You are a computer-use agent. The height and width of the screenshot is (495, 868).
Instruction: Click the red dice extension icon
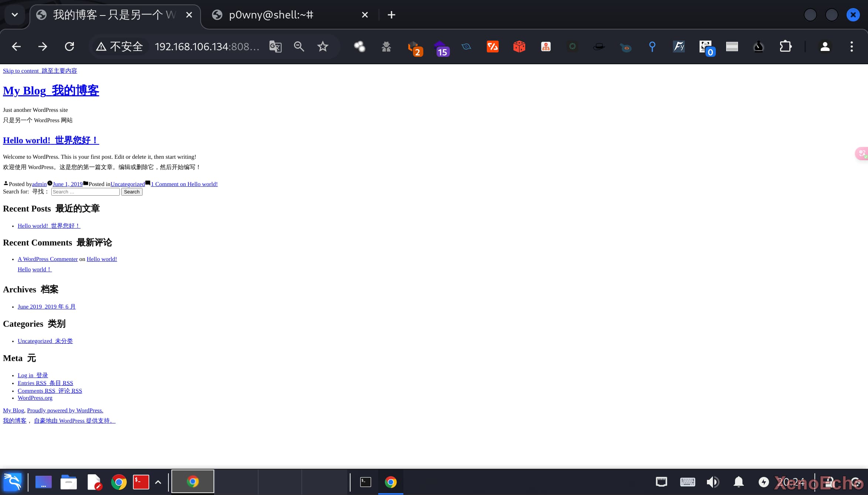tap(519, 47)
